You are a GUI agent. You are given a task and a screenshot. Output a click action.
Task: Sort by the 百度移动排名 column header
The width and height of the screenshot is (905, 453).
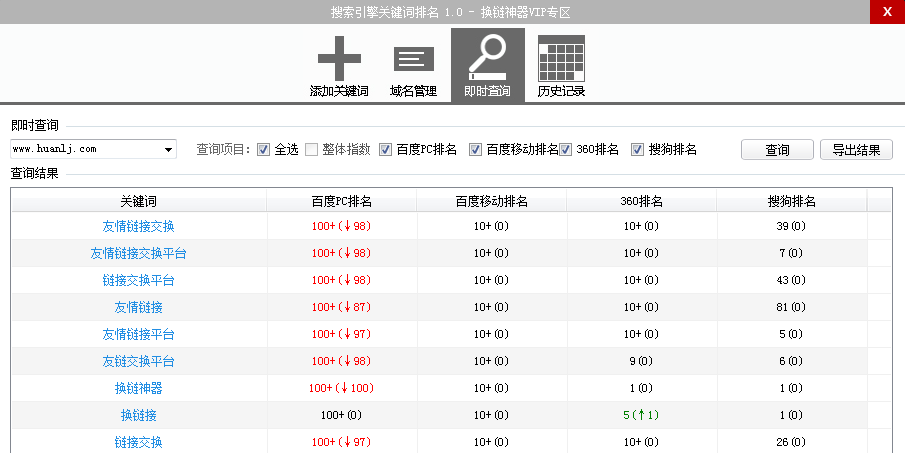491,201
